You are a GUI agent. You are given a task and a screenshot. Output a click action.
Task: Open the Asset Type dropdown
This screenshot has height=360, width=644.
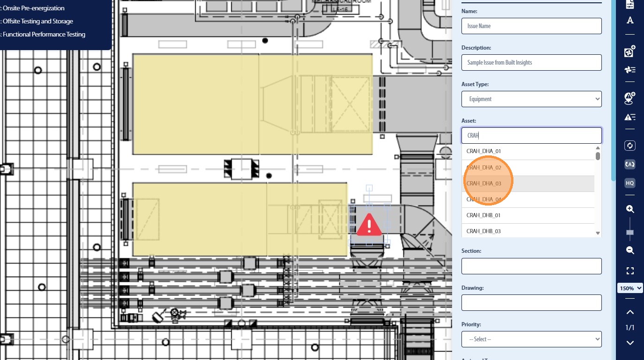click(531, 99)
